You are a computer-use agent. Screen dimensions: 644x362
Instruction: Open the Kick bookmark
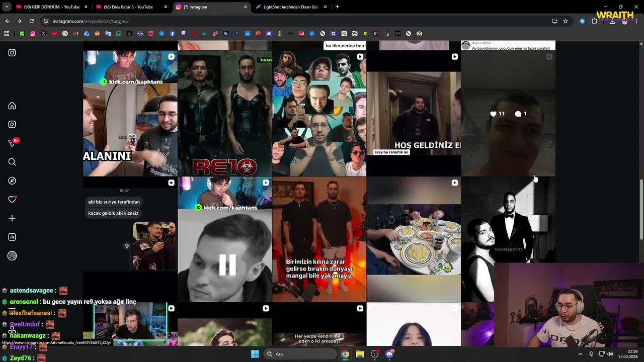(22, 34)
